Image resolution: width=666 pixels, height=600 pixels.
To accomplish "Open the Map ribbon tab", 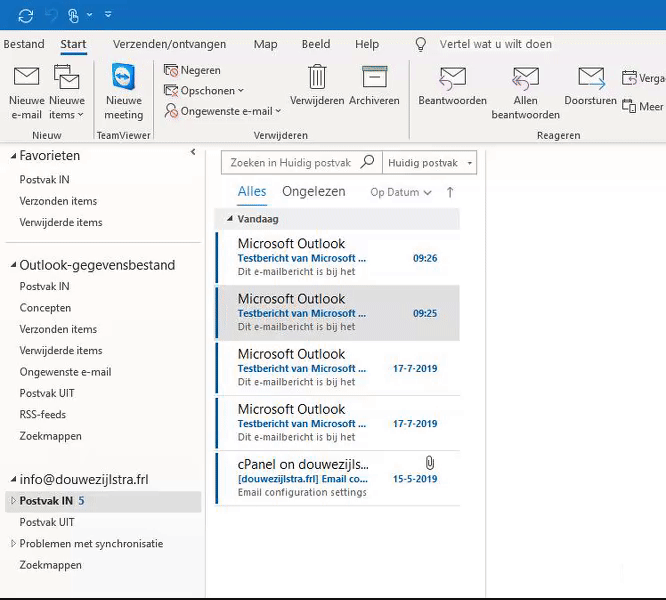I will (x=265, y=44).
